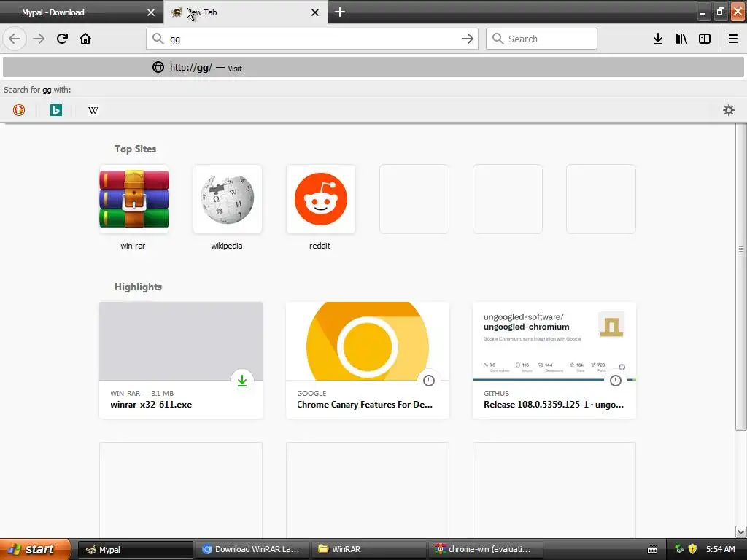This screenshot has width=747, height=560.
Task: Search gg with DuckDuckGo icon
Action: (18, 111)
